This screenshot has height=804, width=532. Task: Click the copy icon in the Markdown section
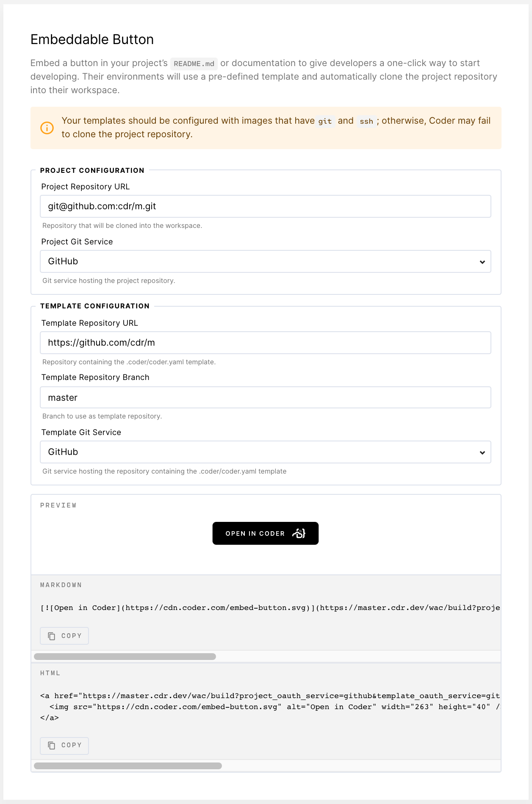pyautogui.click(x=52, y=635)
